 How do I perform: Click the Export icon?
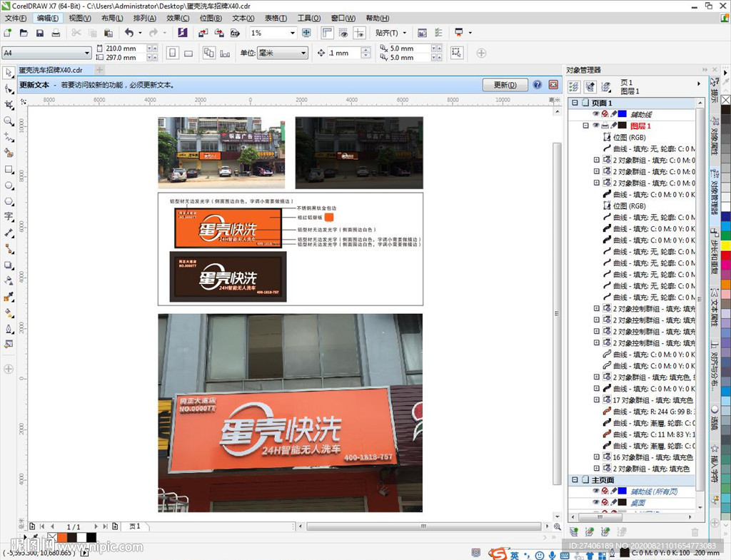(x=218, y=33)
